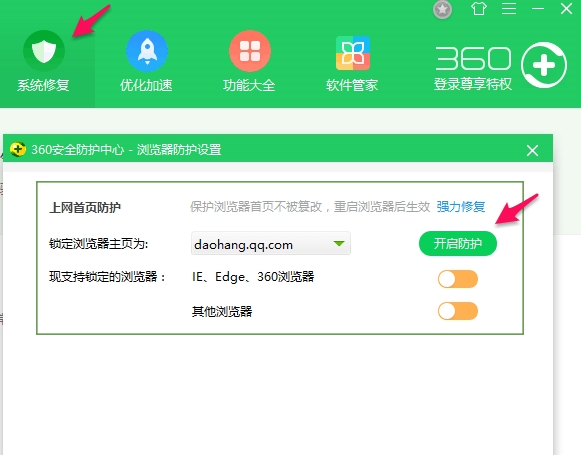Screen dimensions: 581x455
Task: Close the 360 main window
Action: tap(566, 8)
